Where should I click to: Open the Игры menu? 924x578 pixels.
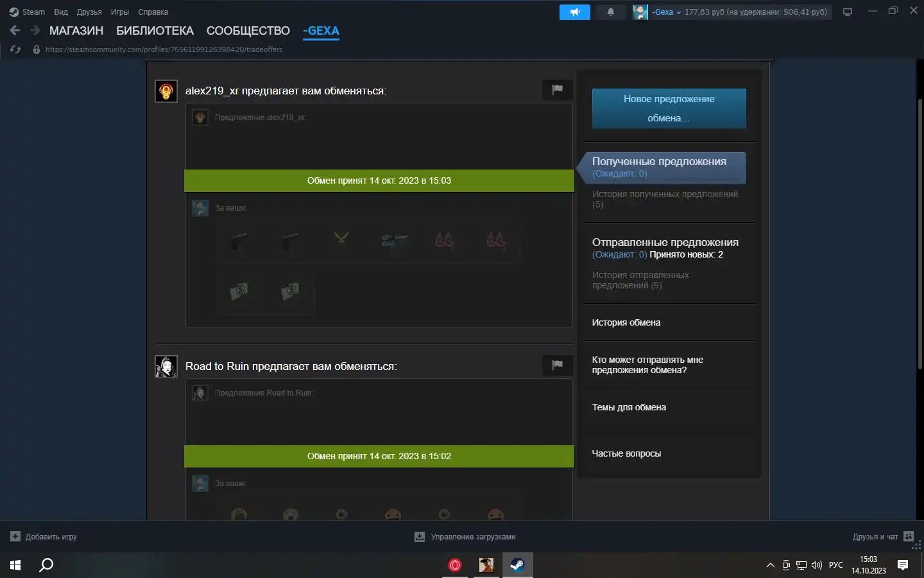point(120,12)
